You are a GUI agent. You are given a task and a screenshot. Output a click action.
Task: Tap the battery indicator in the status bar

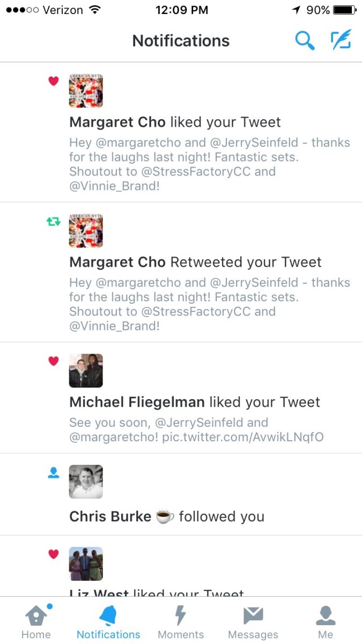(x=344, y=10)
